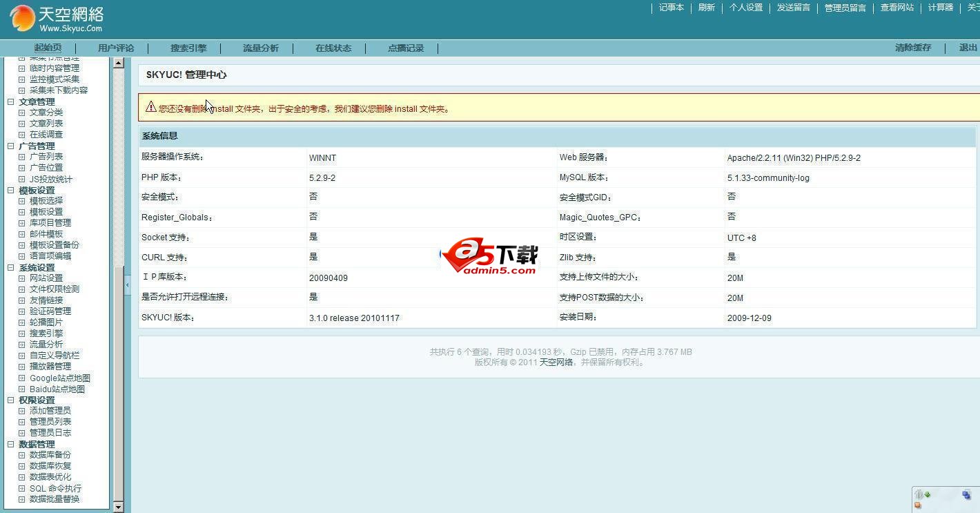Click the 清除缓存 button
The image size is (980, 513).
[912, 48]
